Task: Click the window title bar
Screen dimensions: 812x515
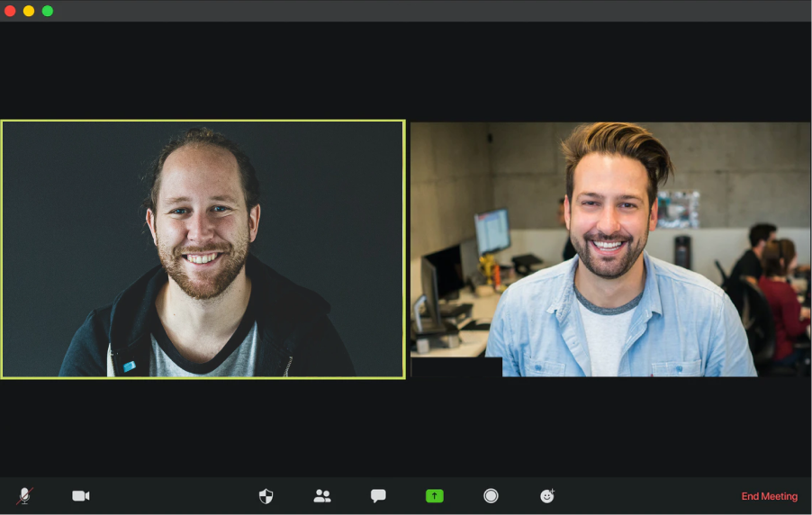Action: tap(405, 11)
